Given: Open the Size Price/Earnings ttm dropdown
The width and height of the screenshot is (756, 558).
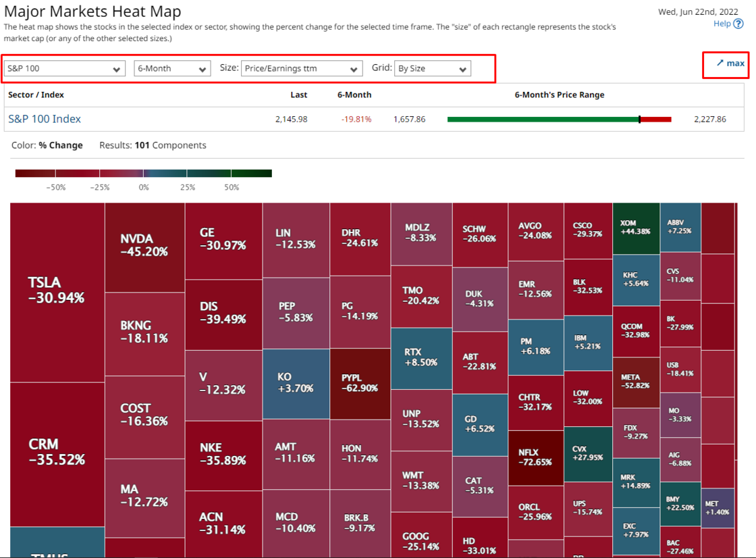Looking at the screenshot, I should [302, 68].
